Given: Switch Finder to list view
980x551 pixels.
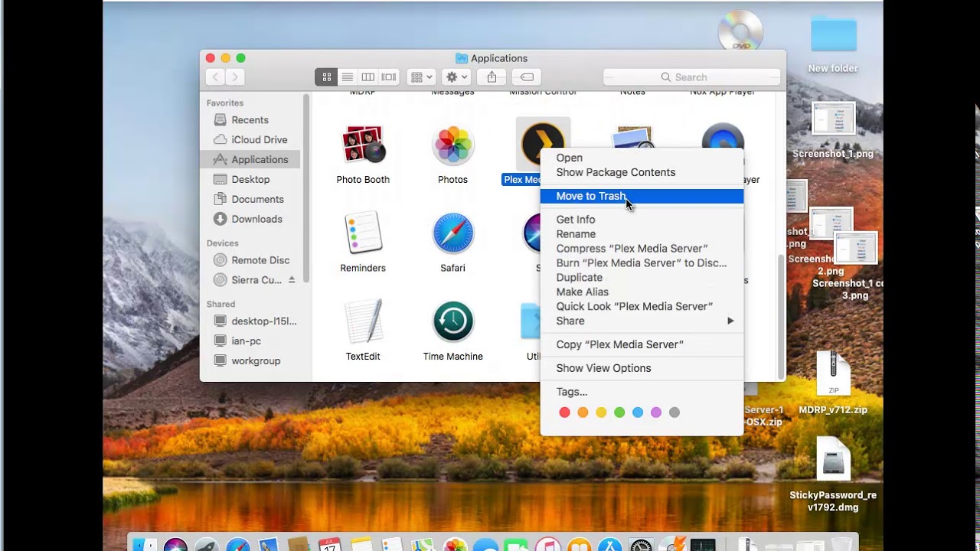Looking at the screenshot, I should [347, 77].
